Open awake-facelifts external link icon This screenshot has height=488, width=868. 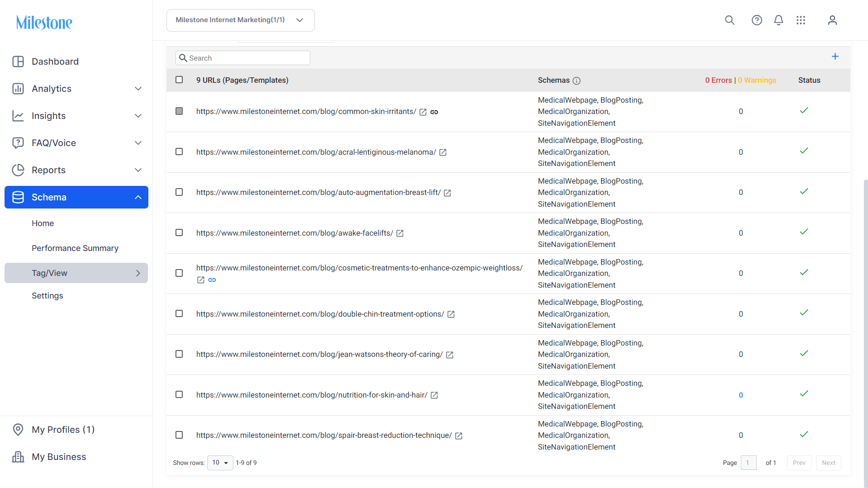tap(400, 233)
